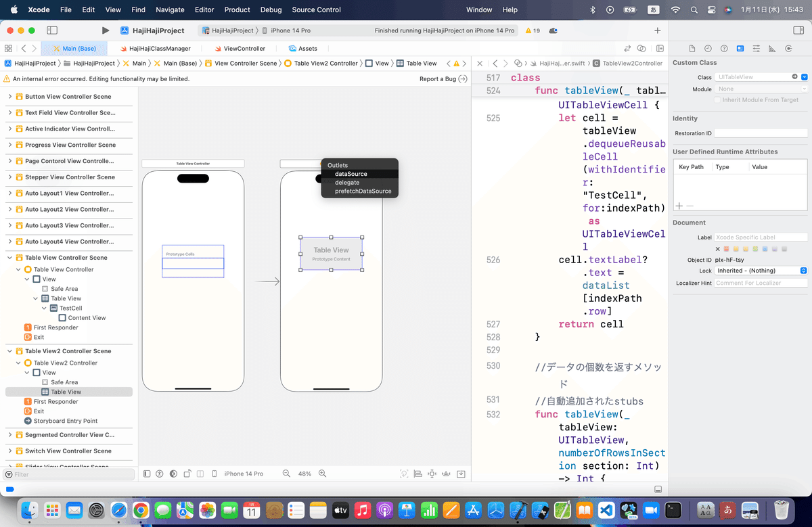Collapse the TestCell row in outline
Screen dimensions: 812x527
coord(45,308)
